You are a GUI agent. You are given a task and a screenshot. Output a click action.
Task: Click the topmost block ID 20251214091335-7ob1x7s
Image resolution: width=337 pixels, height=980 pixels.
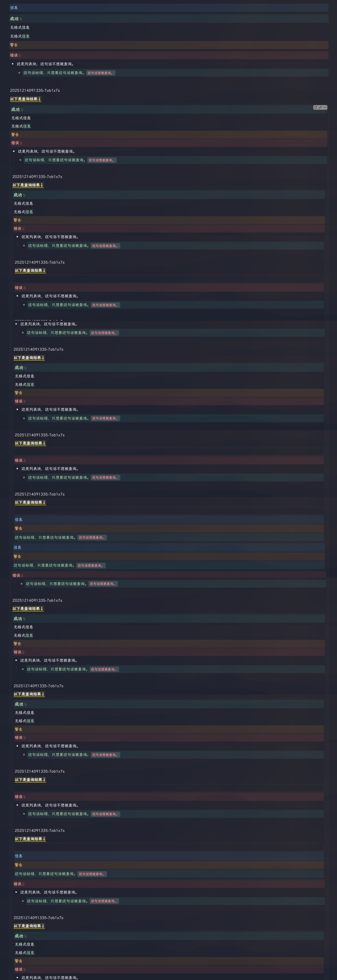click(x=35, y=91)
